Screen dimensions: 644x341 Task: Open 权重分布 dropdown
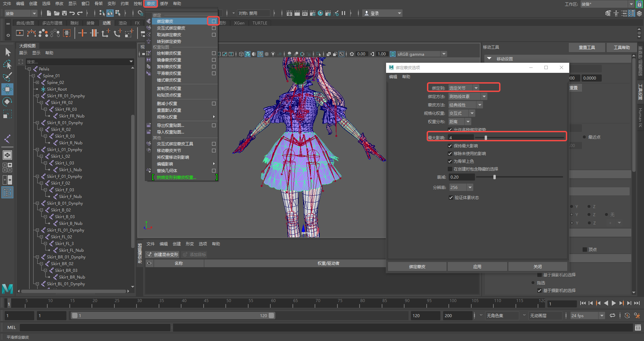point(460,121)
